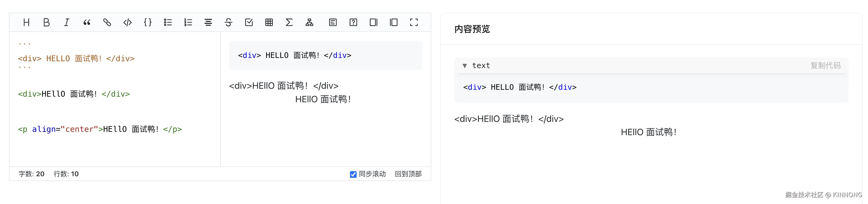This screenshot has width=868, height=204.
Task: Uncheck the 同步滚动 checkbox
Action: [x=353, y=174]
